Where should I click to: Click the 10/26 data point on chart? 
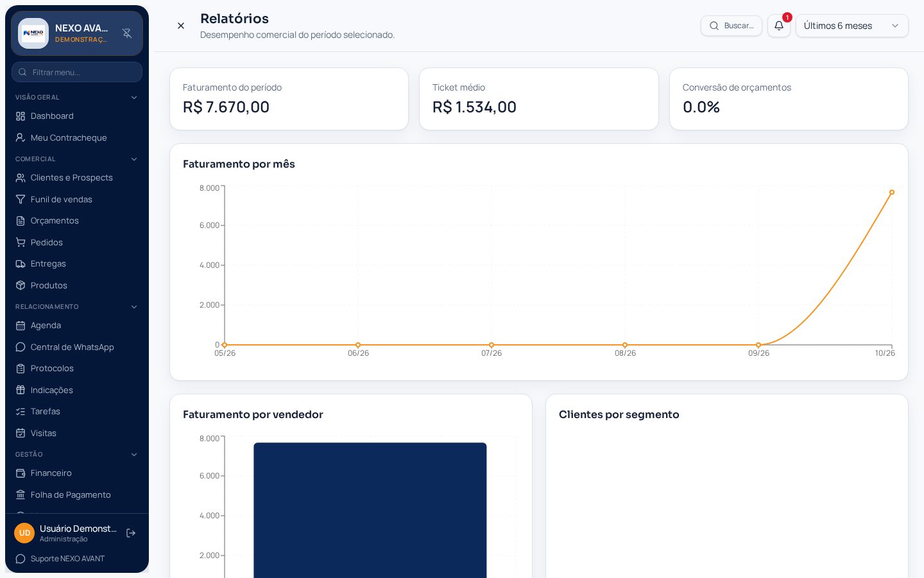point(892,192)
